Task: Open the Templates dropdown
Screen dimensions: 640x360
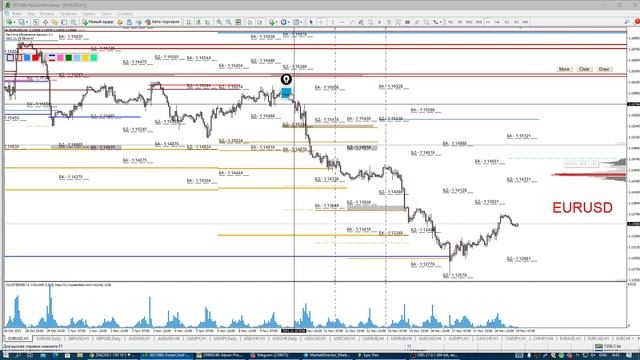Action: point(298,22)
